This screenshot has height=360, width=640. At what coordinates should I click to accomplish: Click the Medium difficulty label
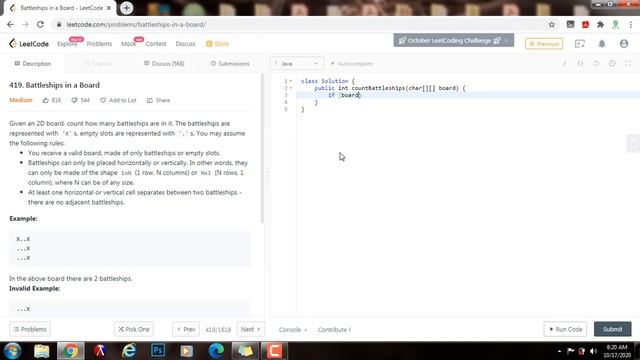(x=20, y=100)
